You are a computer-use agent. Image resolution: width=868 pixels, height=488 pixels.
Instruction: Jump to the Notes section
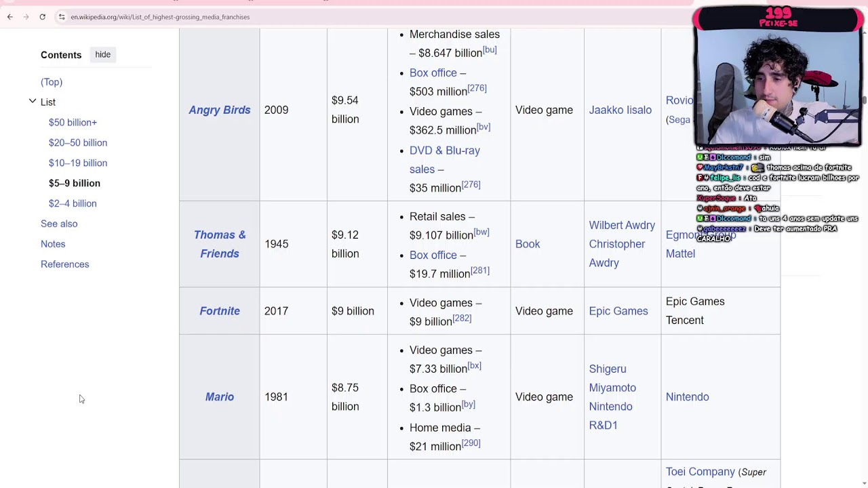53,245
